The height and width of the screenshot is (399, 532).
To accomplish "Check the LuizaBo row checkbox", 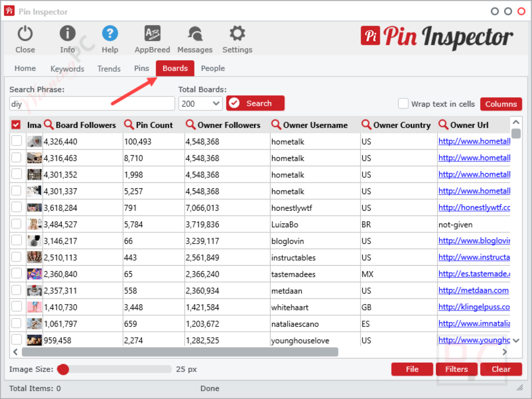I will [x=16, y=224].
